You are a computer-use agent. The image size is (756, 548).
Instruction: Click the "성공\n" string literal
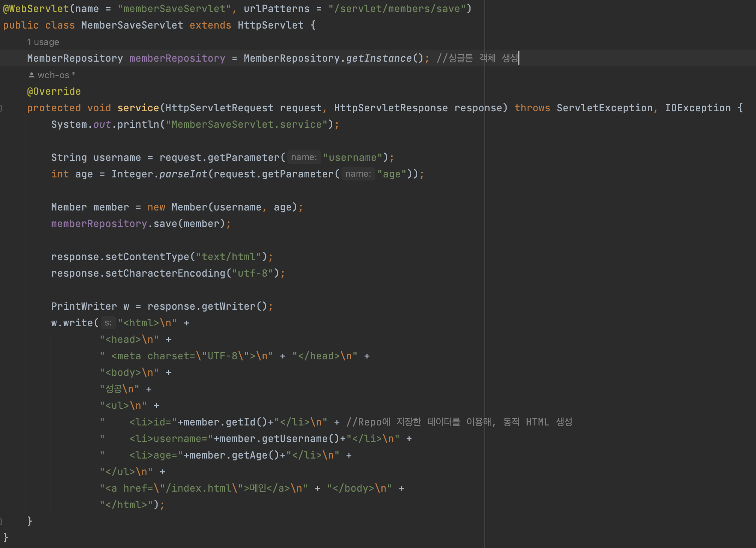[x=120, y=389]
